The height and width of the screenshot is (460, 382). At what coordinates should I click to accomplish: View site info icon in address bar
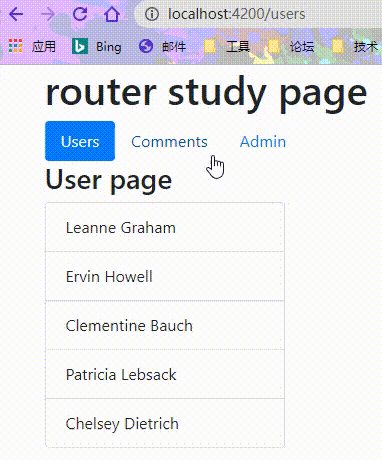tap(152, 14)
